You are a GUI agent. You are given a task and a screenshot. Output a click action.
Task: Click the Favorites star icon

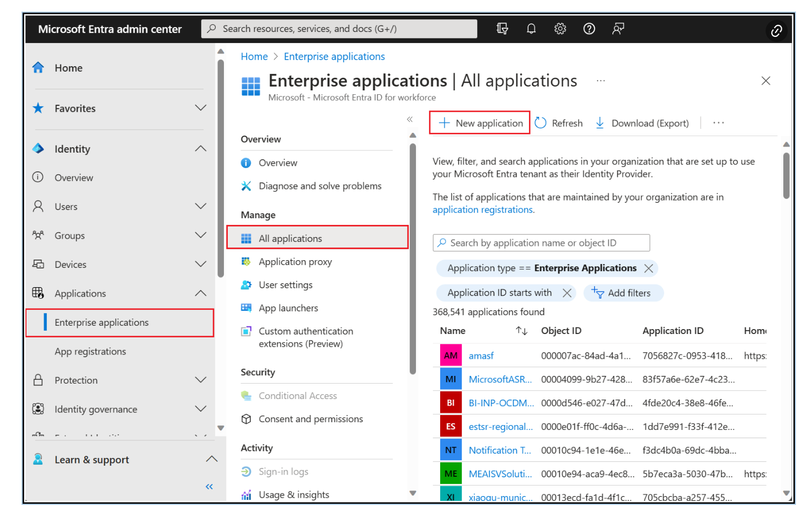coord(38,108)
